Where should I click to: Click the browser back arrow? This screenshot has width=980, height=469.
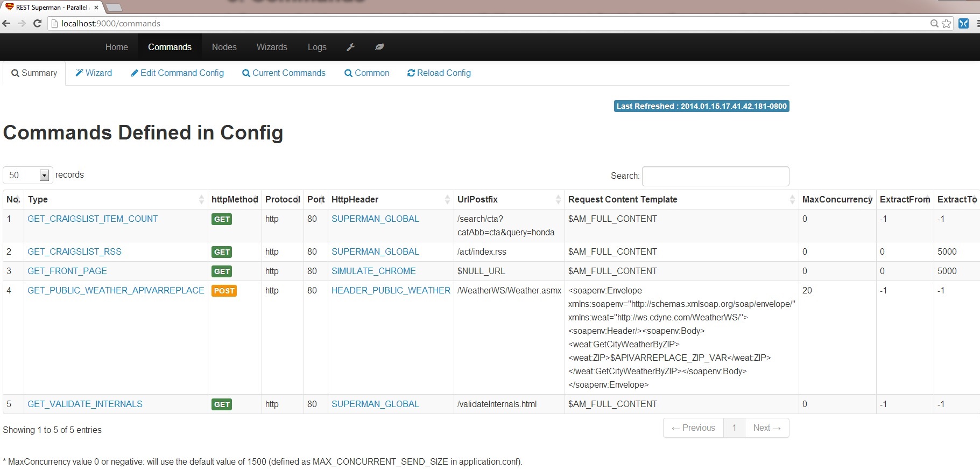[6, 23]
